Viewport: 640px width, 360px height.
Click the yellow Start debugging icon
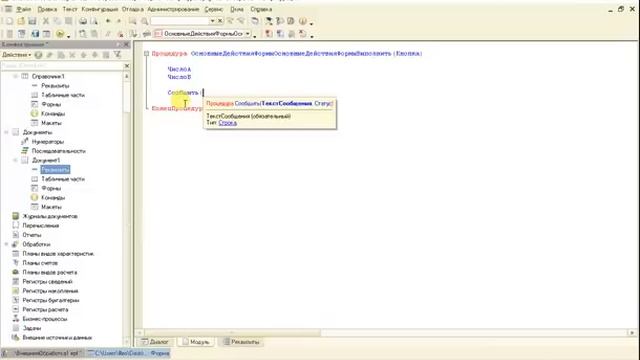[60, 34]
